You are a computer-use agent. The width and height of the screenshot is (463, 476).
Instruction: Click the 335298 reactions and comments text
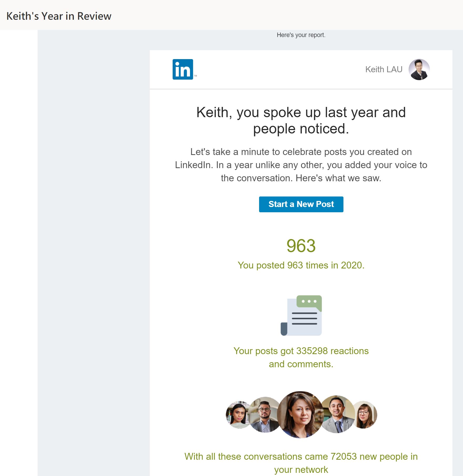click(x=301, y=357)
